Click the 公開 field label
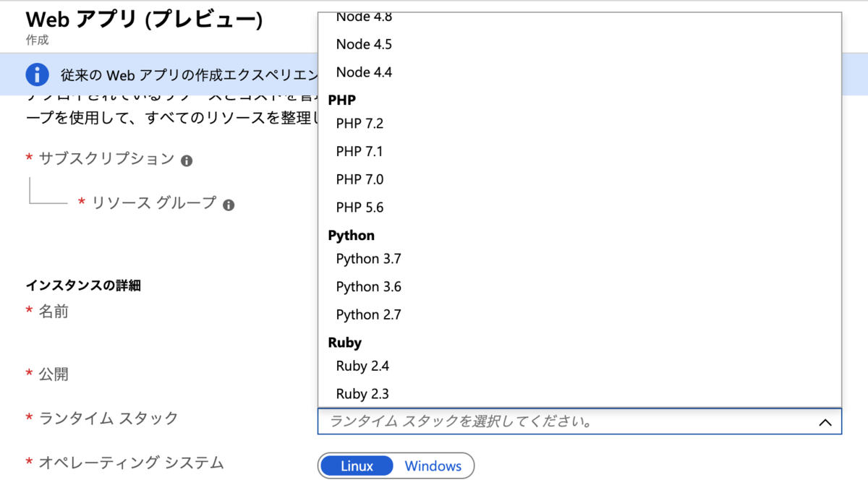The image size is (868, 493). [x=54, y=374]
